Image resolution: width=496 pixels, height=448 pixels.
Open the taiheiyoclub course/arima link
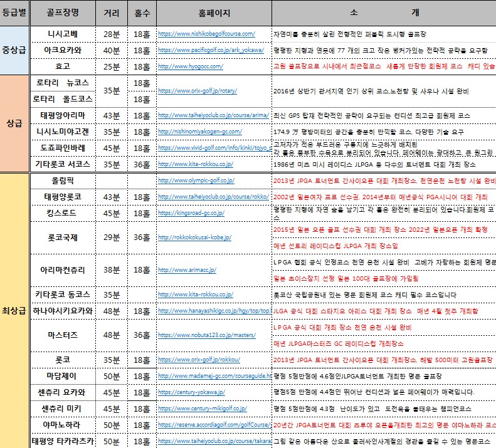click(x=213, y=115)
